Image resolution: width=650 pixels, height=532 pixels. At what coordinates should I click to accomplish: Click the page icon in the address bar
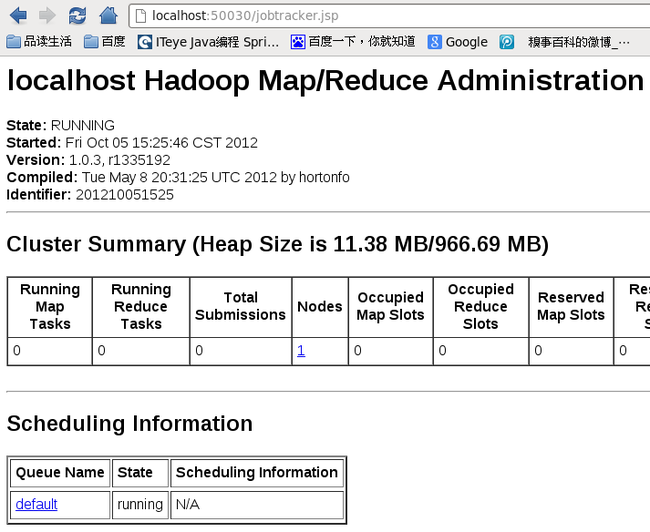click(x=141, y=16)
